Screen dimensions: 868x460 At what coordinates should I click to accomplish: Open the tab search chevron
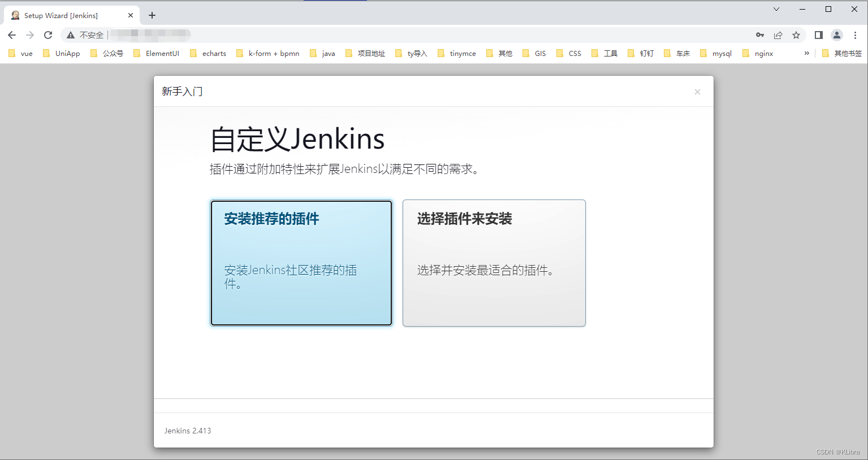(776, 9)
